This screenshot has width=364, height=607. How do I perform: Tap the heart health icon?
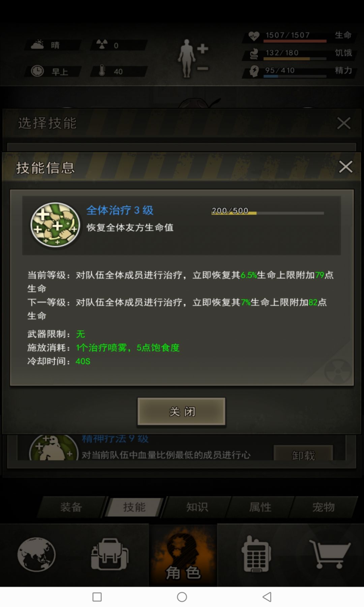click(254, 36)
